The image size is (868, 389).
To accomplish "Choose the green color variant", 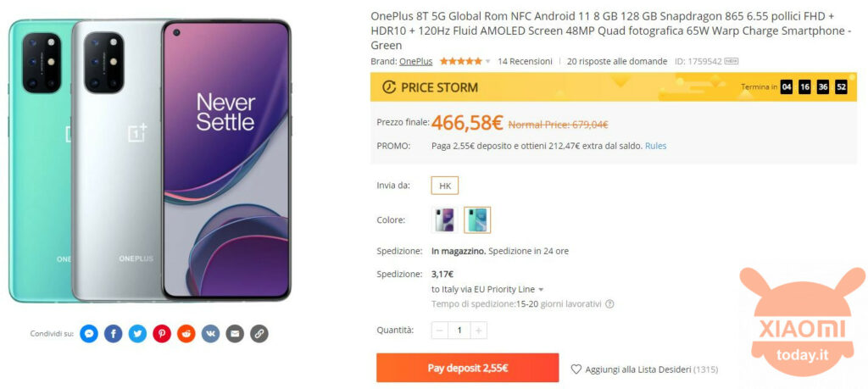I will (x=477, y=220).
